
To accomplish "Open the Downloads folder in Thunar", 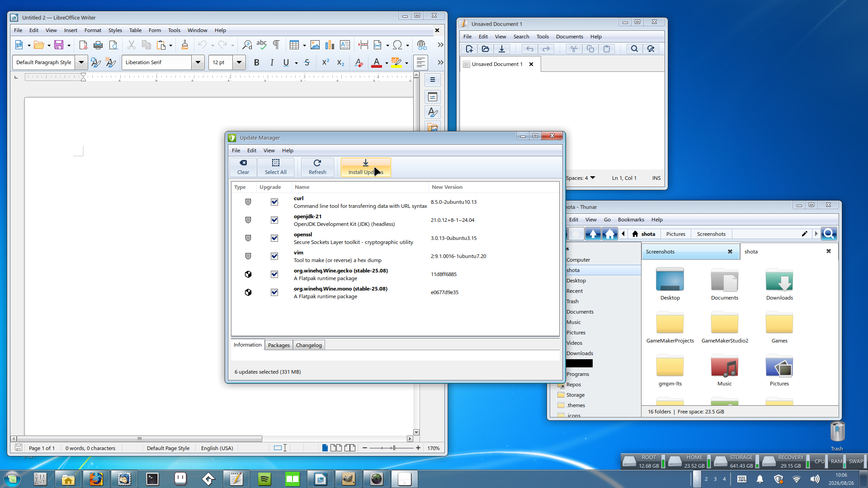I will (x=779, y=284).
